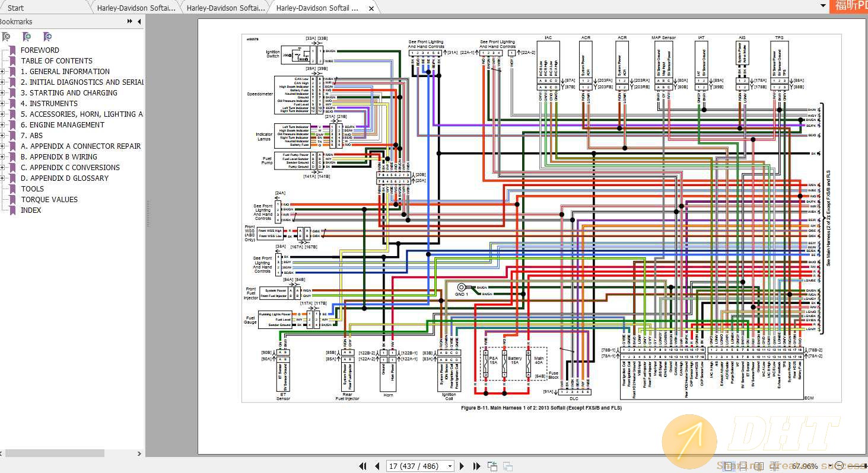This screenshot has height=473, width=868.
Task: Click the Bookmarks panel title label
Action: point(15,21)
